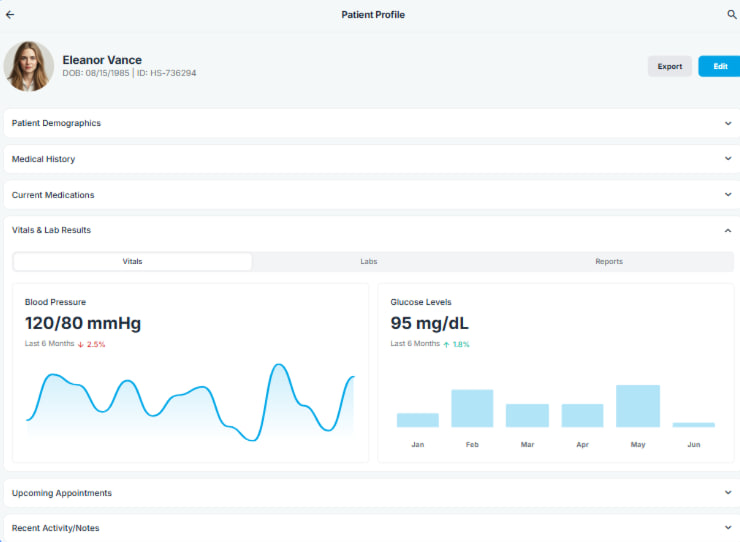Click the DOB 08/15/1985 text
Image resolution: width=740 pixels, height=542 pixels.
pyautogui.click(x=96, y=73)
